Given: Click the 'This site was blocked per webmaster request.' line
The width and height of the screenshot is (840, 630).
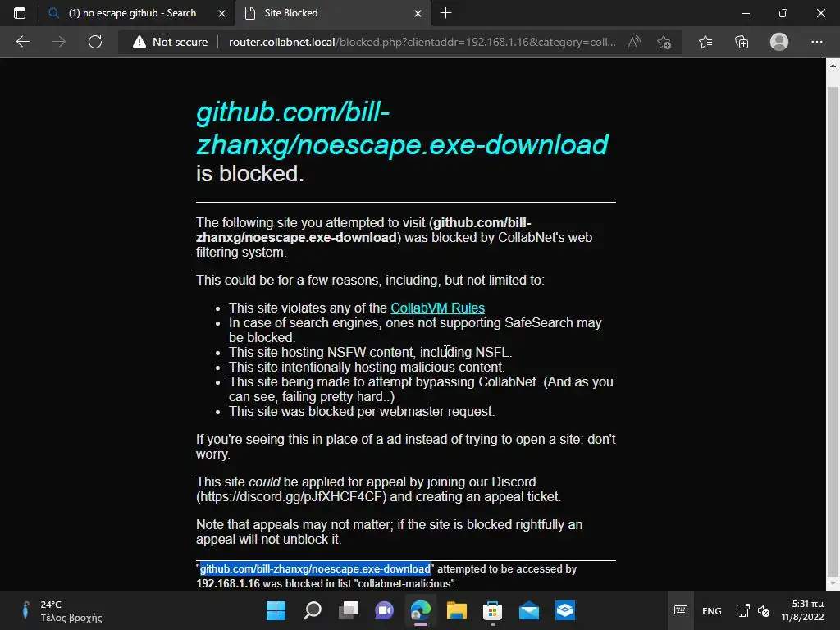Looking at the screenshot, I should (x=362, y=412).
